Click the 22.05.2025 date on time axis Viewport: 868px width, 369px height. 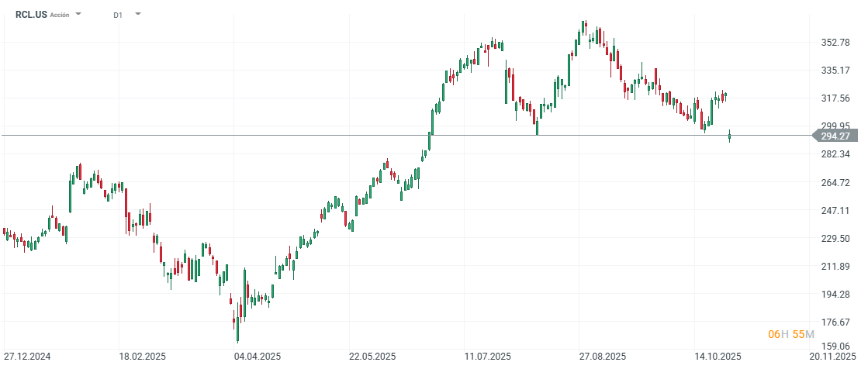tap(372, 357)
